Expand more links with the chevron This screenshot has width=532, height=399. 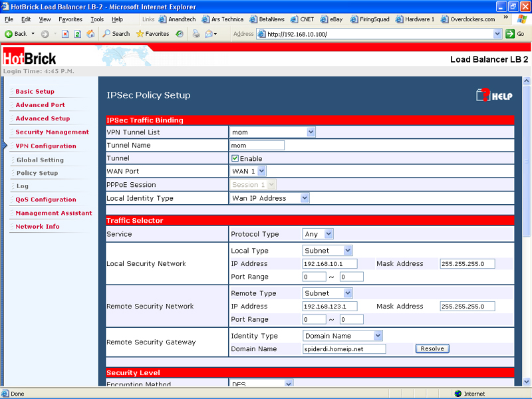pos(506,17)
